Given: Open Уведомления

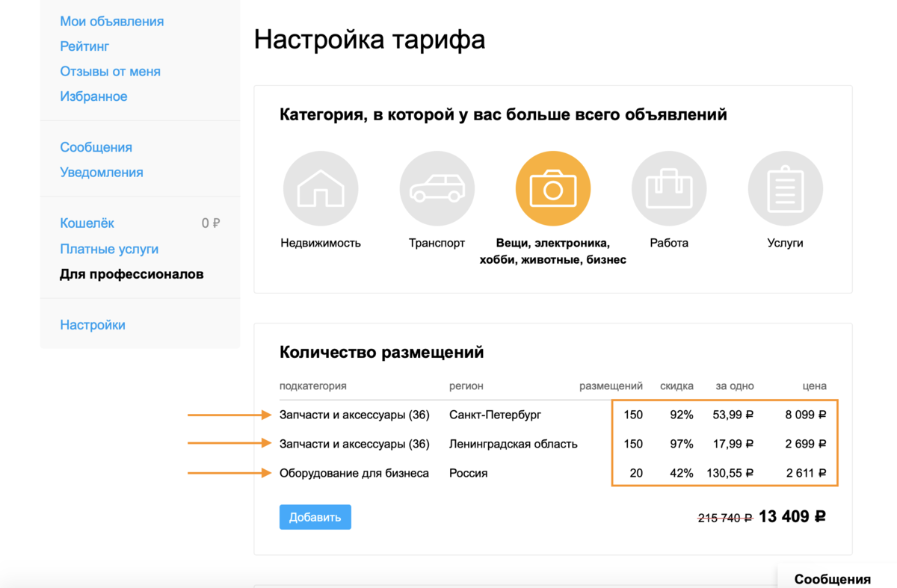Looking at the screenshot, I should 101,172.
